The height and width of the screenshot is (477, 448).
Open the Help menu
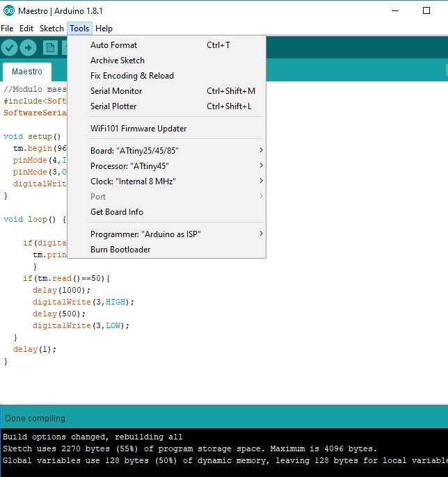104,29
